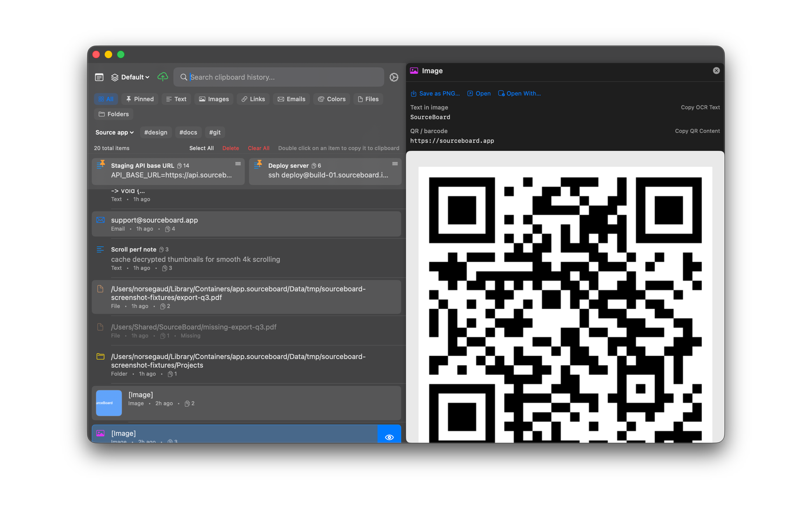Open menu icon on Staging API card

pos(238,164)
